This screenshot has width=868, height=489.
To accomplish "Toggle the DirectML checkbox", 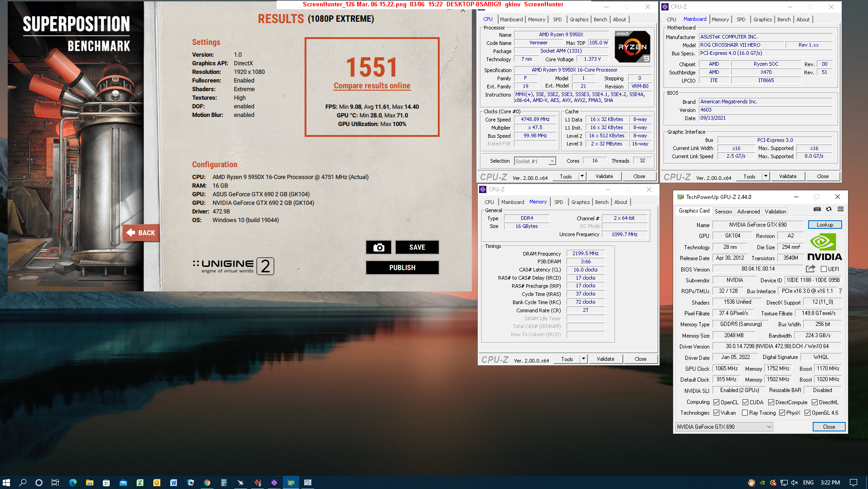I will pos(815,402).
